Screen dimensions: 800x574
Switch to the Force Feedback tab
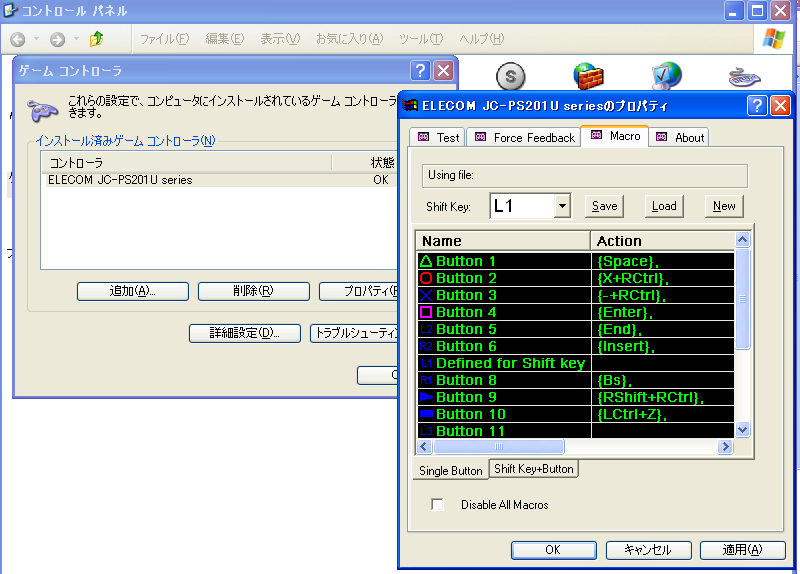click(x=523, y=138)
